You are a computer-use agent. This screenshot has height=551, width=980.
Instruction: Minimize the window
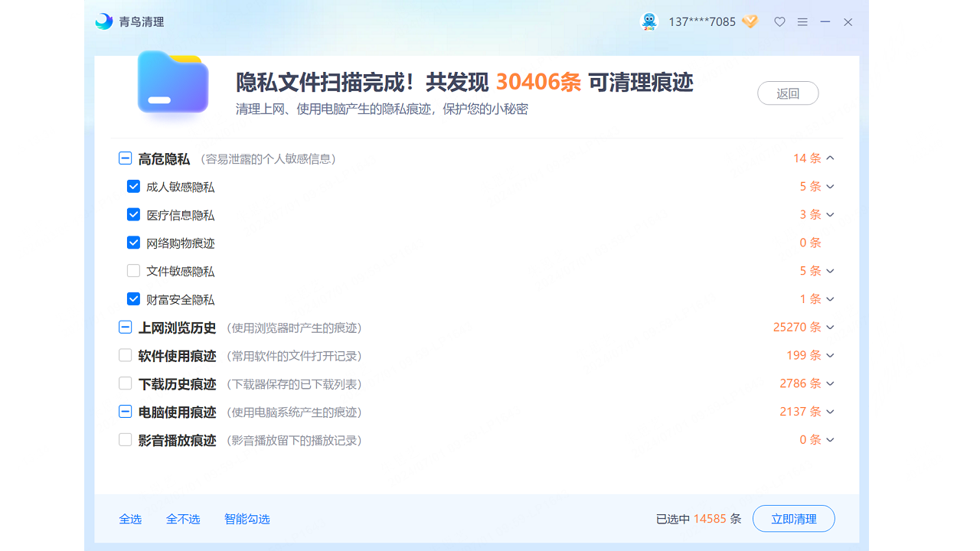tap(825, 22)
